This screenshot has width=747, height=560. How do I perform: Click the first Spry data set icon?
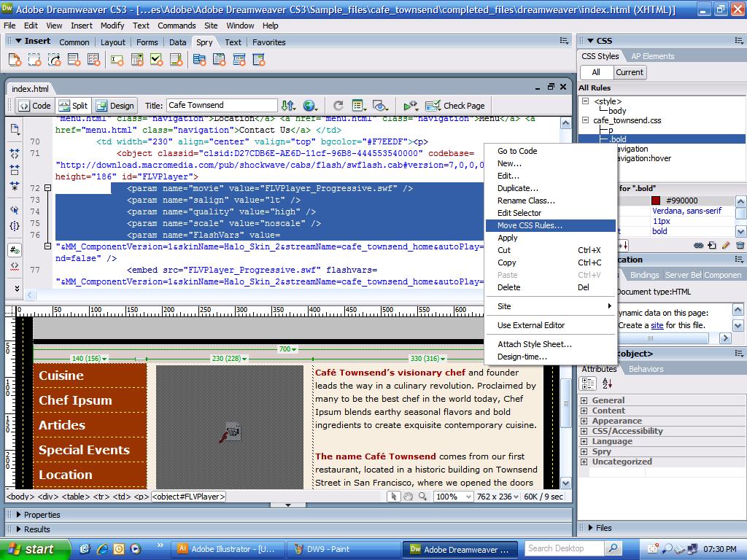pyautogui.click(x=15, y=60)
